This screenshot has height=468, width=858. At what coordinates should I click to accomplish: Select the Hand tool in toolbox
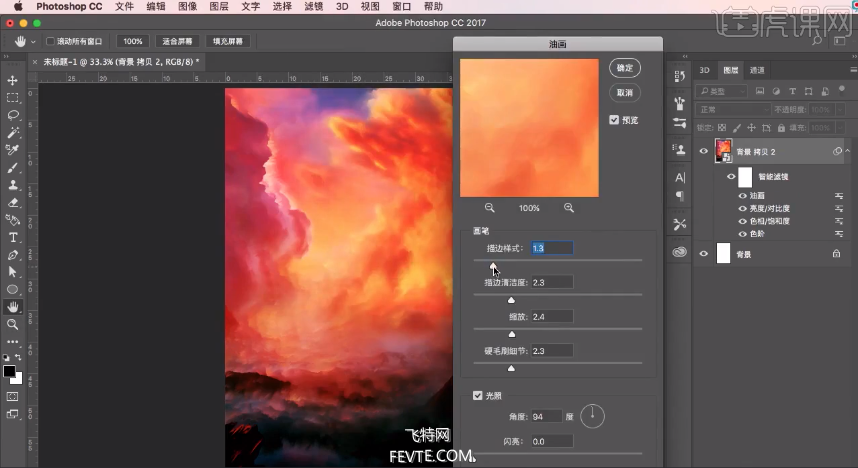click(13, 307)
